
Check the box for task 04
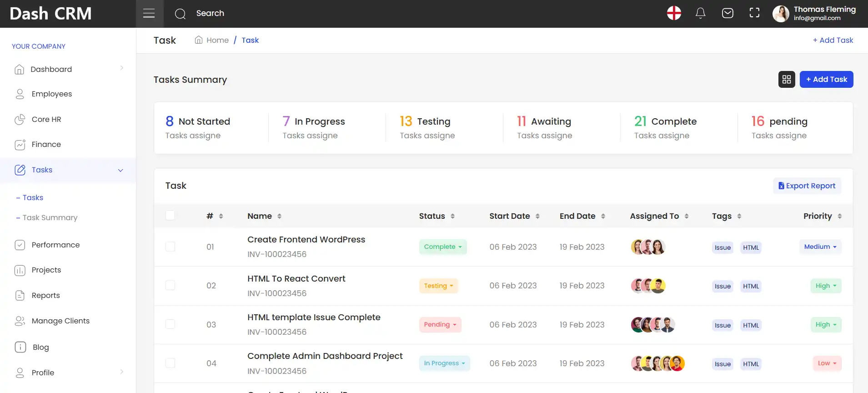tap(170, 363)
